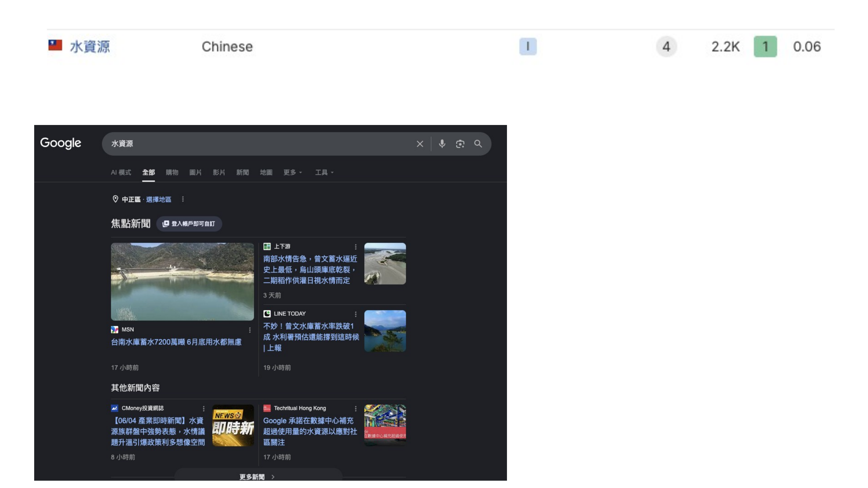Click the 2.2K volume value
This screenshot has width=868, height=488.
[725, 46]
